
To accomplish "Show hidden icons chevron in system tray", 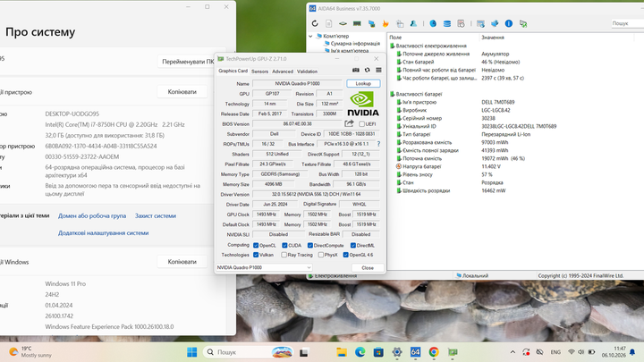I will tap(513, 352).
